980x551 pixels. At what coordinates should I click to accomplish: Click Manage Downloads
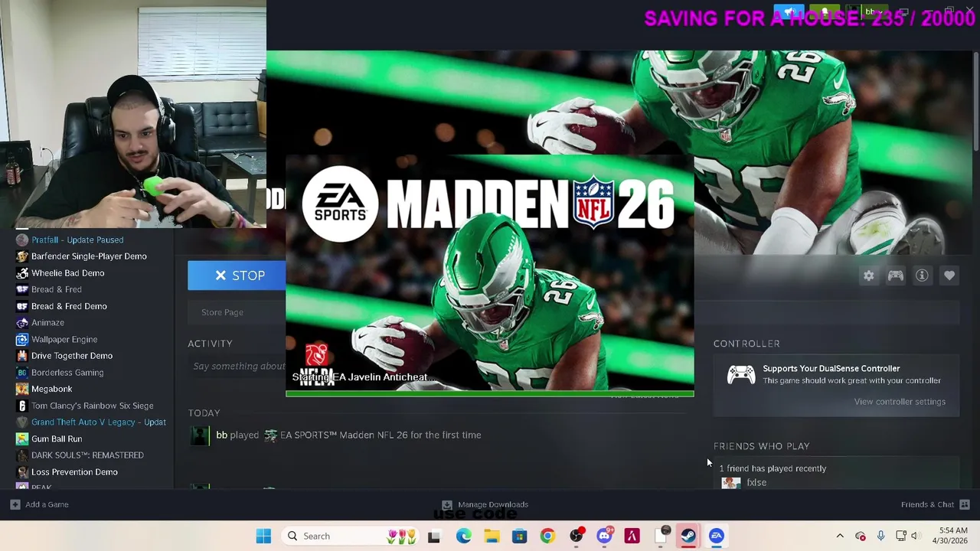pyautogui.click(x=492, y=504)
